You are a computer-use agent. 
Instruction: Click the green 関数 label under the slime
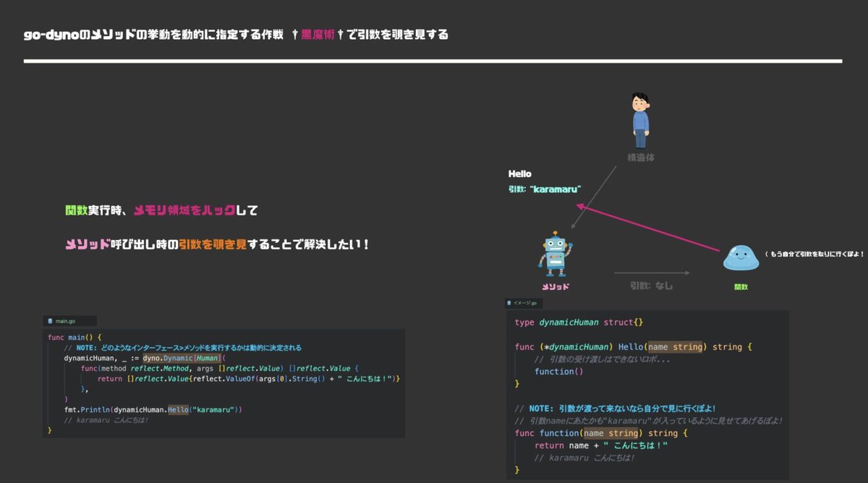(x=741, y=286)
